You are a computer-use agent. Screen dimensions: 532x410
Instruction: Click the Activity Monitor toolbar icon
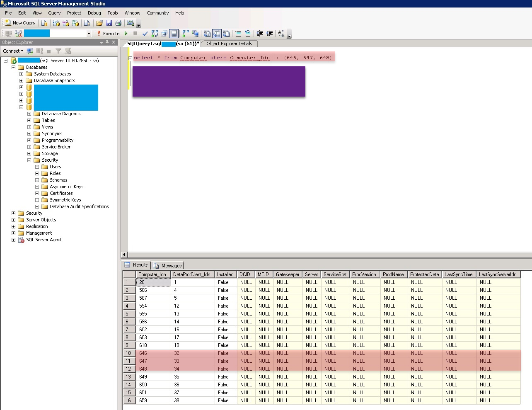[129, 23]
